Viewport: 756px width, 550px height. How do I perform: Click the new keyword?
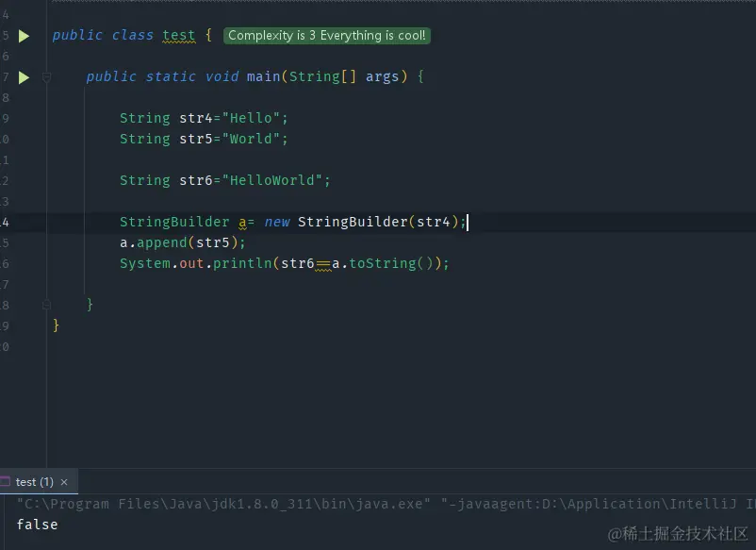tap(277, 223)
